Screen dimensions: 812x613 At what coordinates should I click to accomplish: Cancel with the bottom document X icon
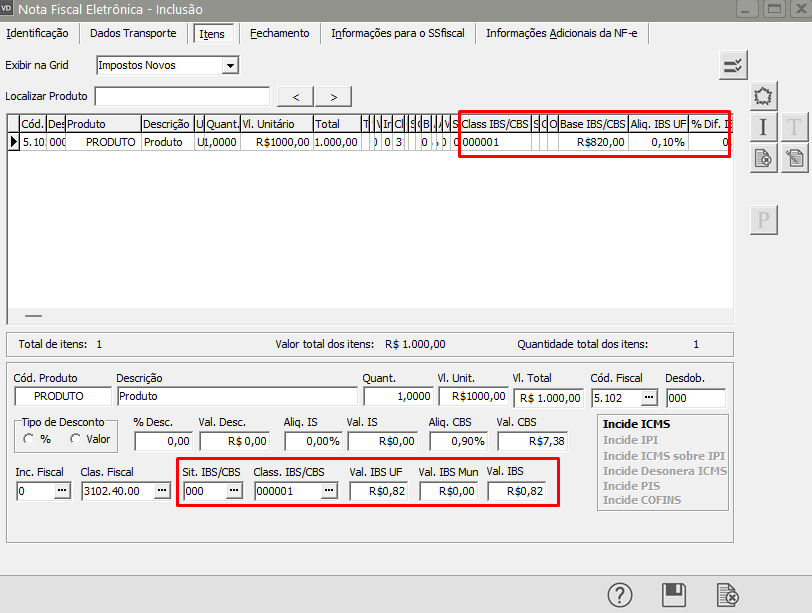point(729,595)
